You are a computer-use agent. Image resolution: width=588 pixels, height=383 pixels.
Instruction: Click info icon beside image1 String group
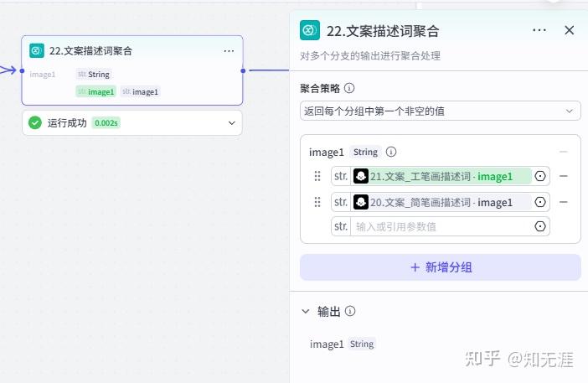pos(391,152)
